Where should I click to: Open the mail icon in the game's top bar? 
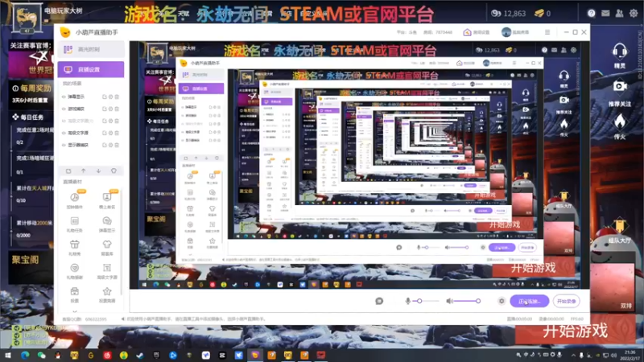605,13
